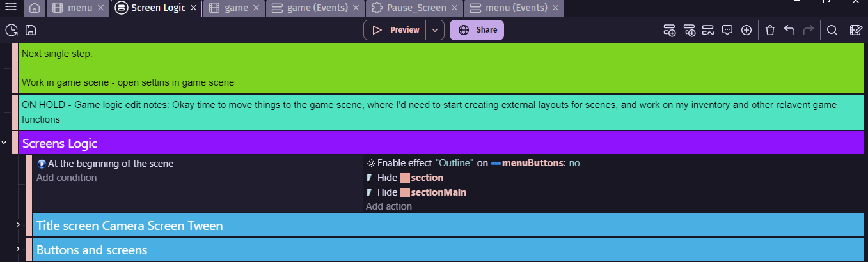Add a comment event from toolbar
This screenshot has width=868, height=262.
[727, 30]
